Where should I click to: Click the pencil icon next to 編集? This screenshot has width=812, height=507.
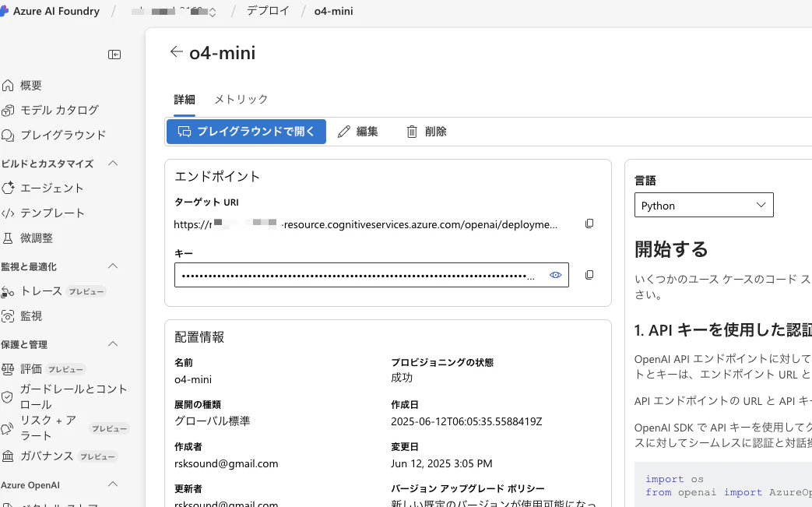pos(344,132)
